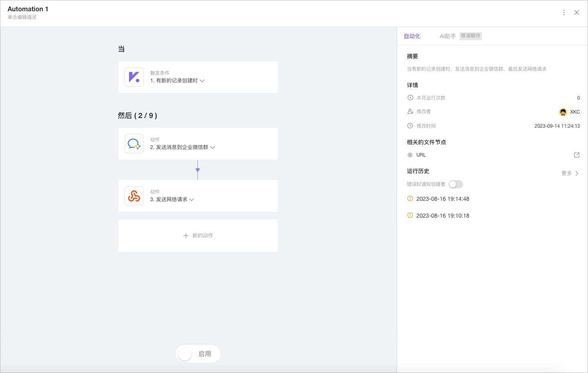Open the URL file node external link icon
Image resolution: width=588 pixels, height=373 pixels.
(x=577, y=155)
